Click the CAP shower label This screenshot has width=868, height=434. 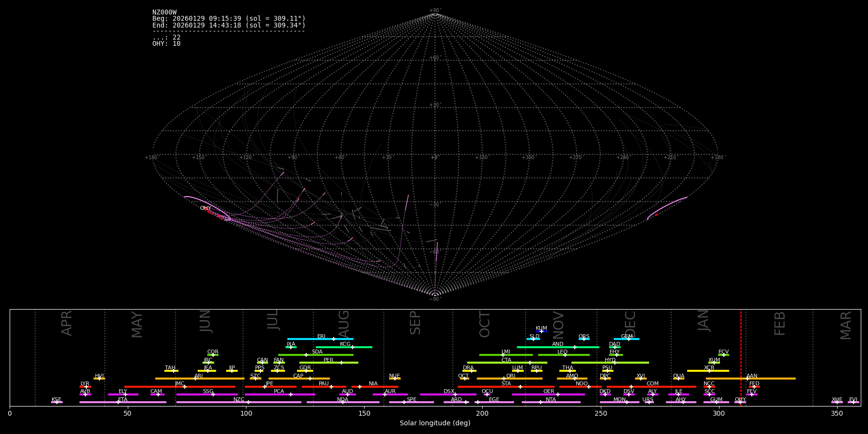point(298,376)
